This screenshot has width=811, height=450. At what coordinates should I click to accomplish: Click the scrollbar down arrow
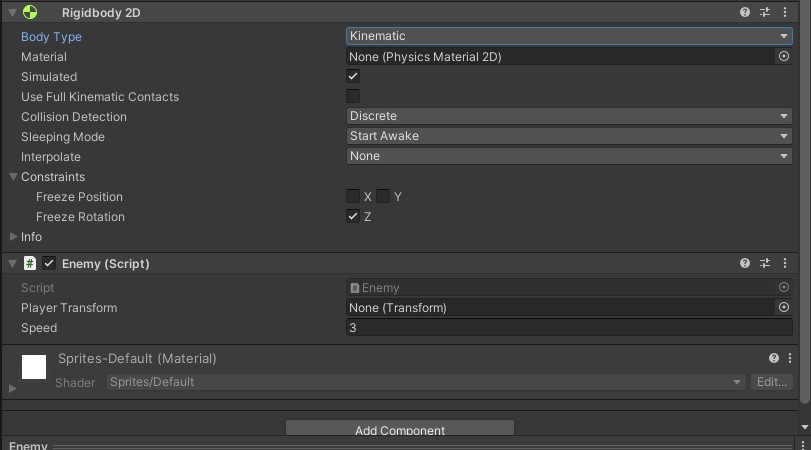804,427
